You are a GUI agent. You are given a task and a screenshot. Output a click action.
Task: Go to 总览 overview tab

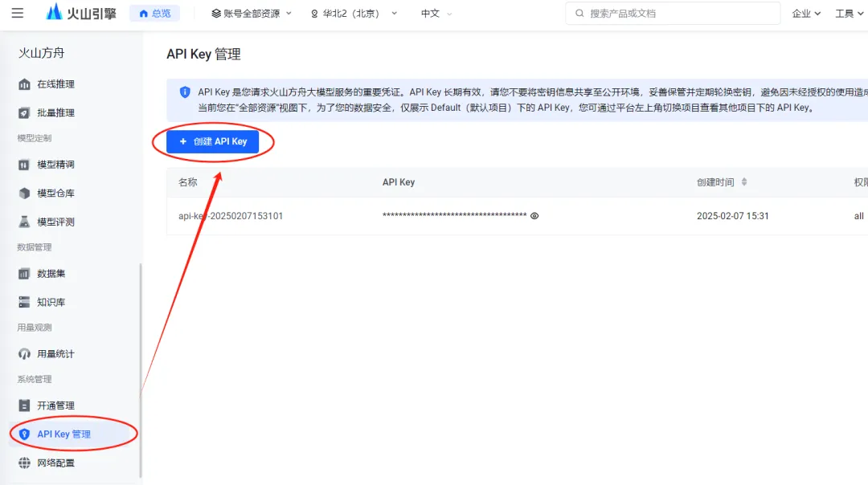(155, 14)
